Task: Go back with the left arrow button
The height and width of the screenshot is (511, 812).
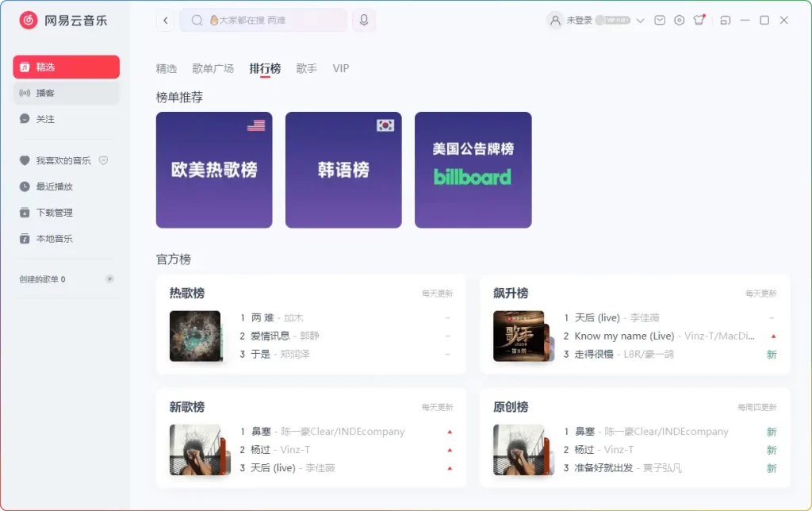Action: click(x=165, y=20)
